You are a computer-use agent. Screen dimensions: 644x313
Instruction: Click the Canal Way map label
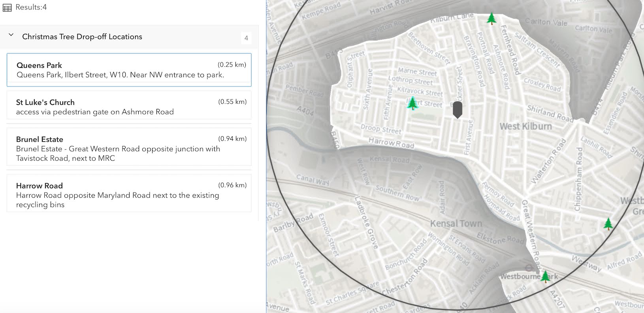tap(313, 180)
